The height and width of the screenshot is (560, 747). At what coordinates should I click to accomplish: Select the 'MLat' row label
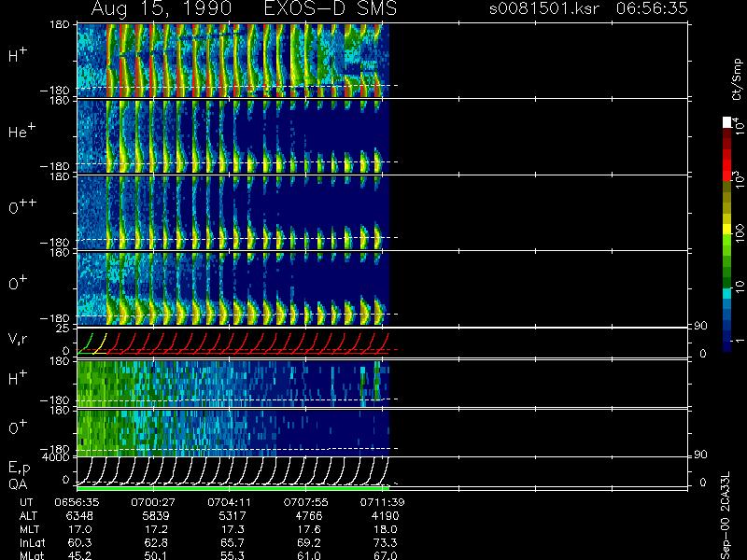(32, 555)
